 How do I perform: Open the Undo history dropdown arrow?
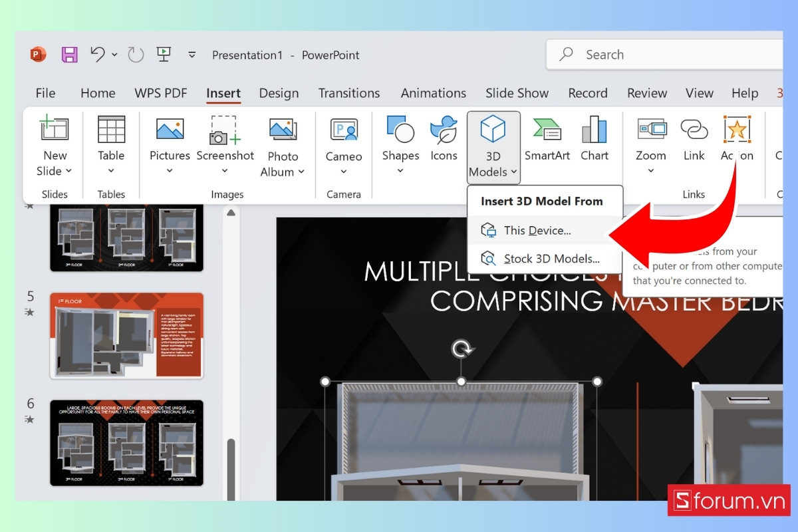(x=113, y=56)
